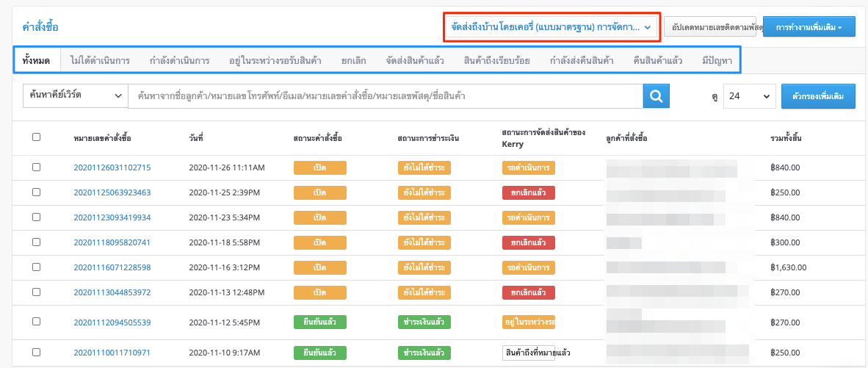868x368 pixels.
Task: Click the สถานะคำสั่งซื้อ column header
Action: pos(318,138)
